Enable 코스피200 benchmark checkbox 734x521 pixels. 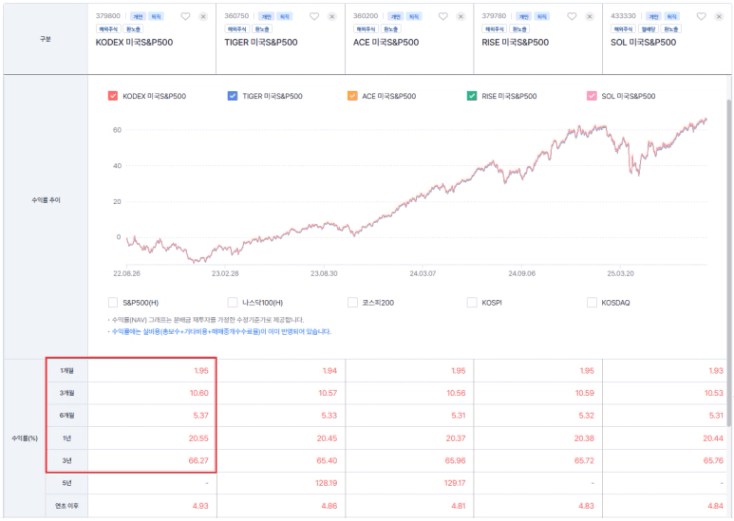click(x=352, y=302)
